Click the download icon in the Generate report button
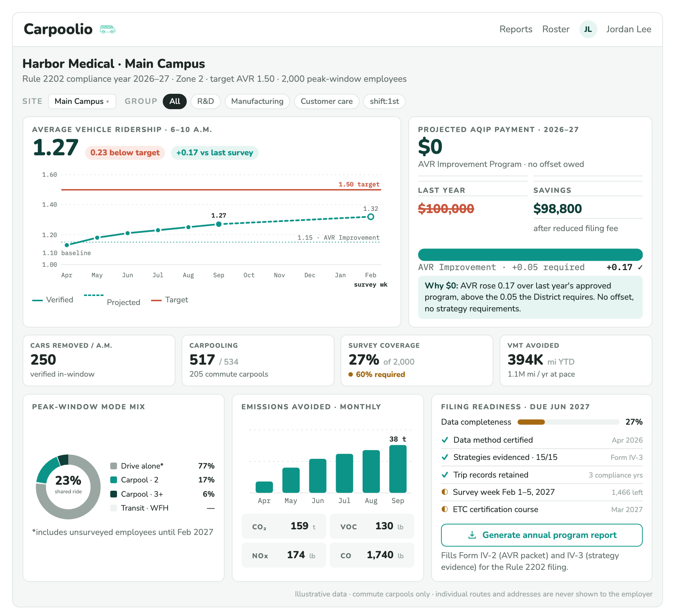Screen dimensions: 675x616 (x=472, y=535)
